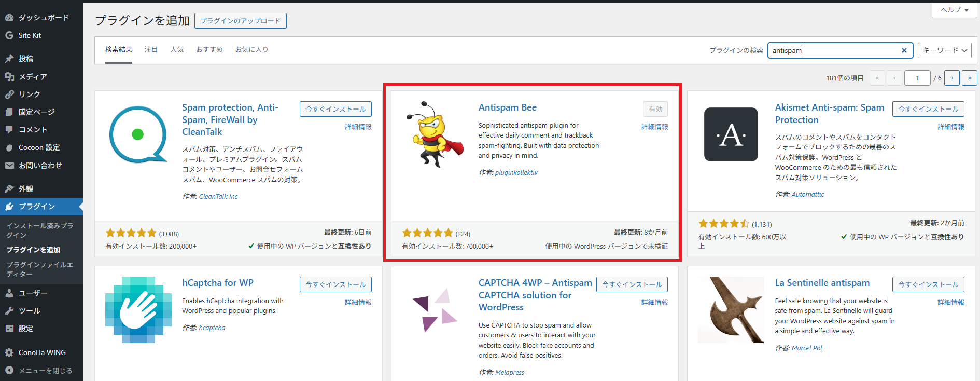Visit author CleanTalk Inc link
The image size is (980, 381).
218,196
